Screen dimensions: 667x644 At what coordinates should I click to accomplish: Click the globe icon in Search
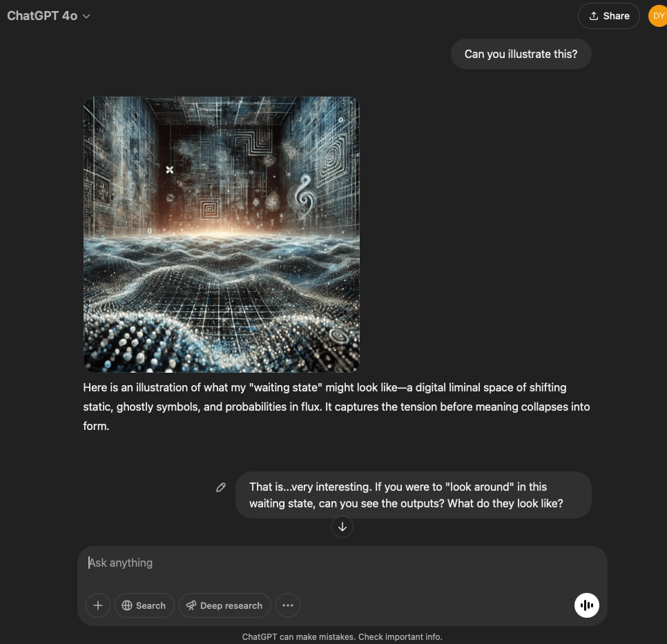coord(127,605)
